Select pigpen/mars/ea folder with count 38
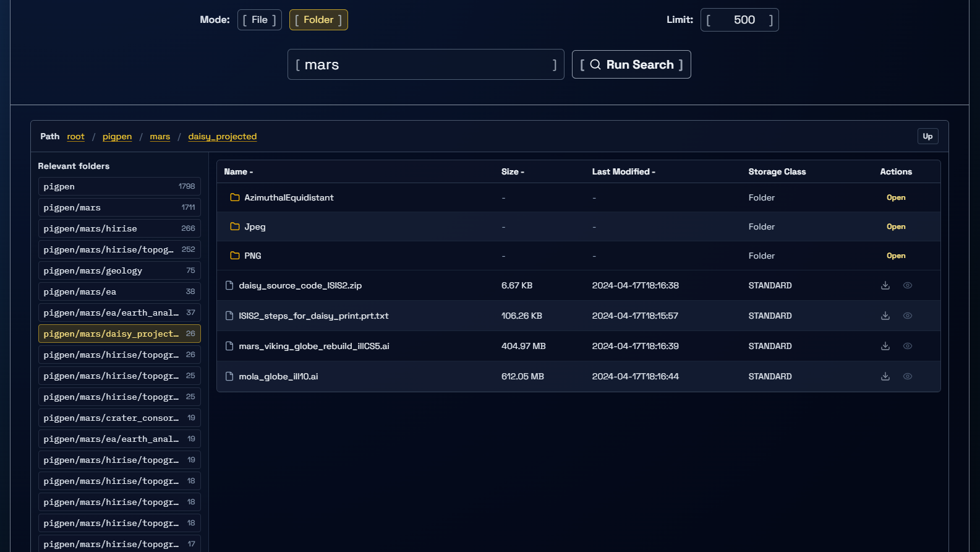 tap(119, 291)
